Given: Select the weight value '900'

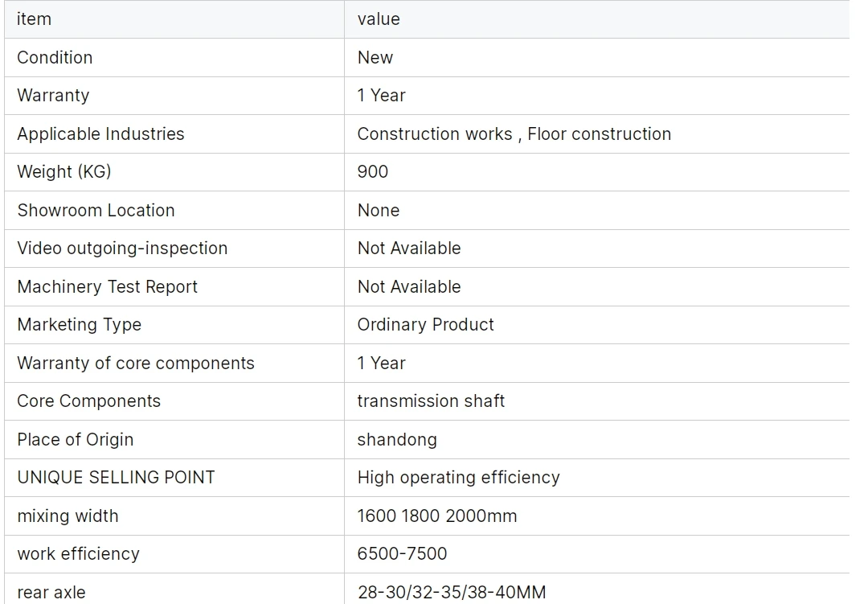Looking at the screenshot, I should [373, 172].
